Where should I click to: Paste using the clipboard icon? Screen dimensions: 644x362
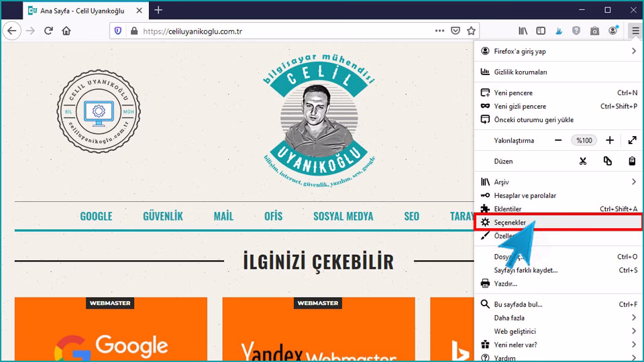(x=632, y=162)
